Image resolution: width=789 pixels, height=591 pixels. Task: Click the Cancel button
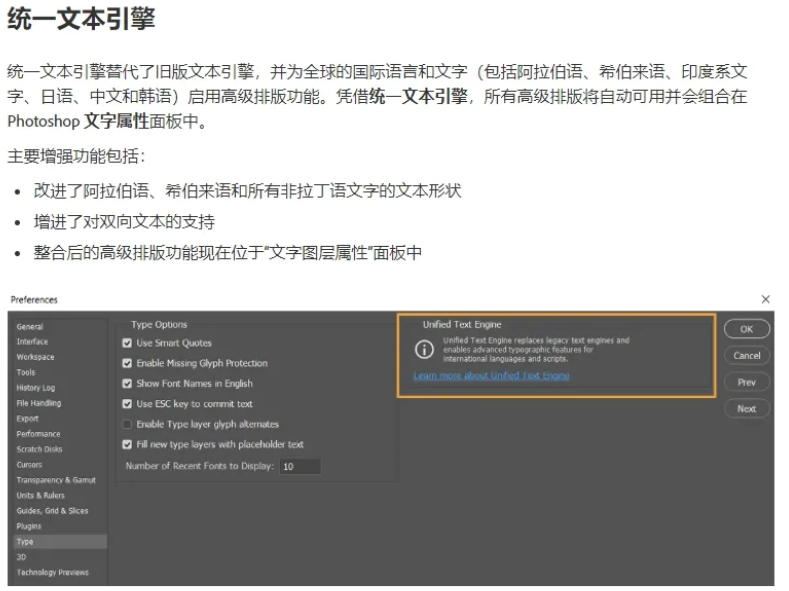point(747,356)
